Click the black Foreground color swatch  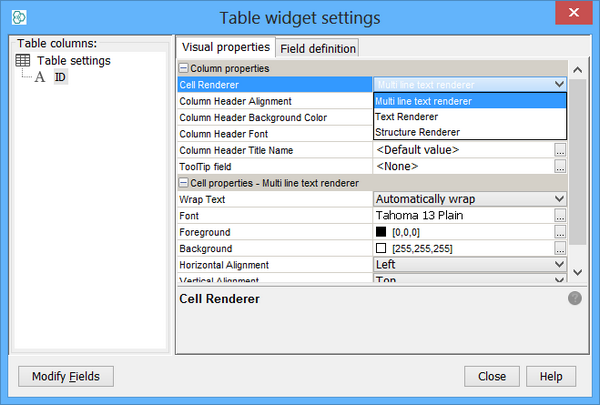pyautogui.click(x=381, y=232)
